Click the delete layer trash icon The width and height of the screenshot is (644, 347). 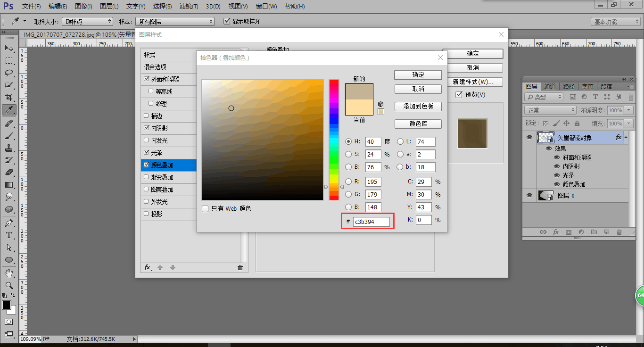pos(619,232)
